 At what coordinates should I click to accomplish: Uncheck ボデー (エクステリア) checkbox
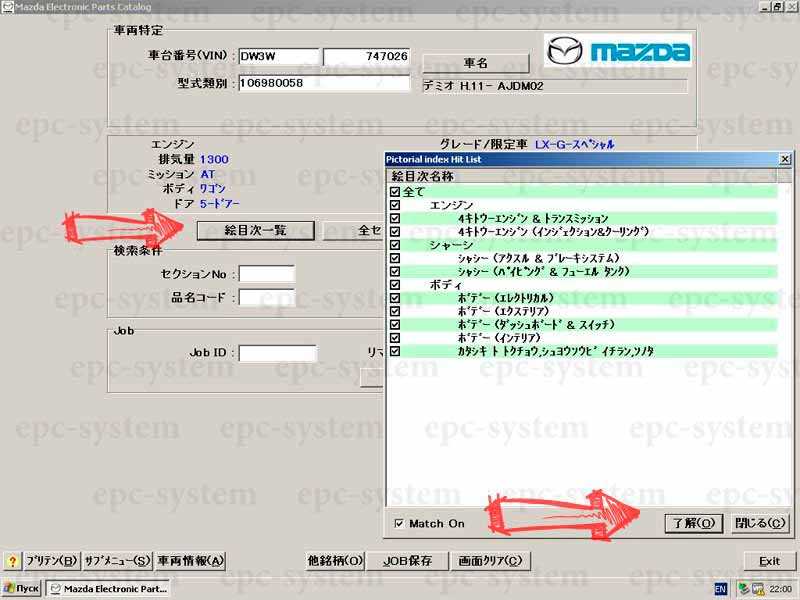point(394,311)
